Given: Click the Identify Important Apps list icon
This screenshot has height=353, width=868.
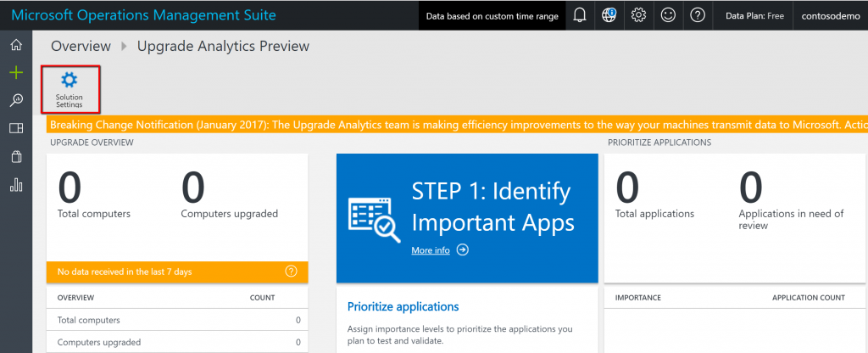Looking at the screenshot, I should (x=374, y=220).
